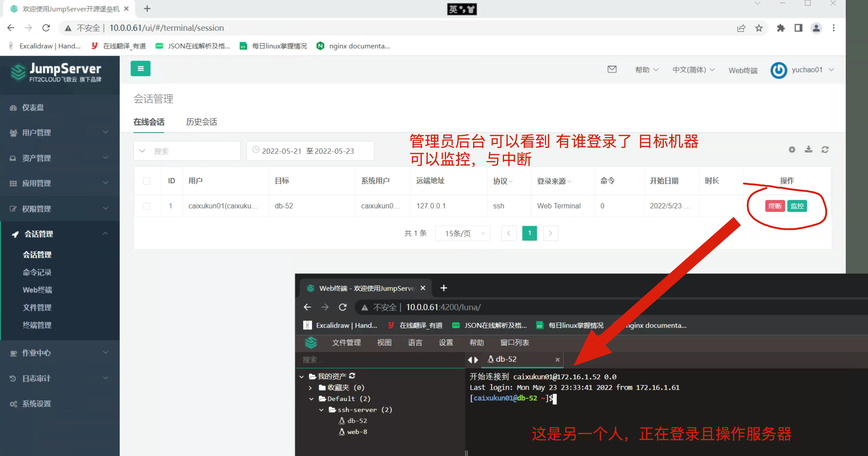Switch to the 历史会话 tab

click(201, 122)
